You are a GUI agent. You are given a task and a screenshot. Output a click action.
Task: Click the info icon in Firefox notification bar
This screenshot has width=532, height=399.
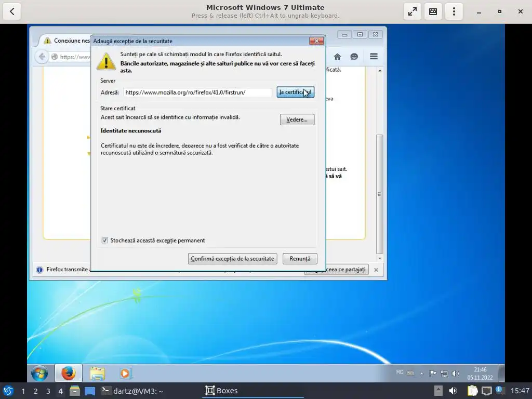tap(39, 270)
